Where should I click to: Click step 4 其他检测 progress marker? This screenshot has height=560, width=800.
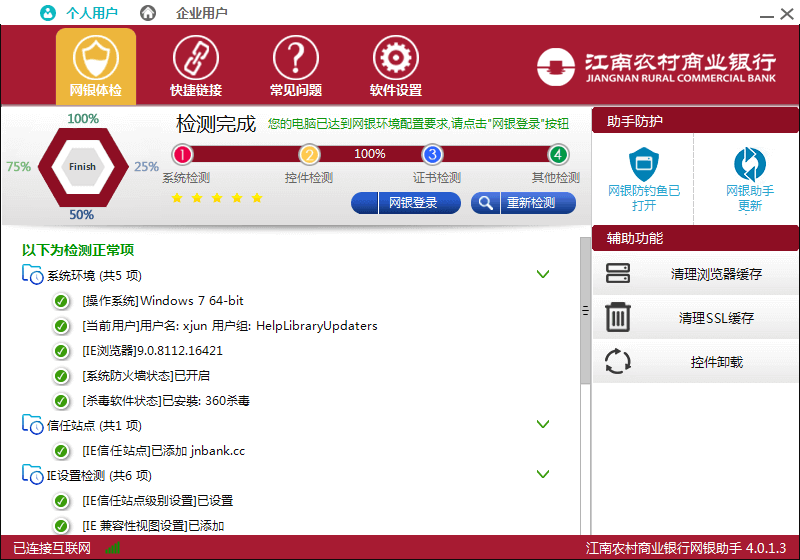point(558,155)
